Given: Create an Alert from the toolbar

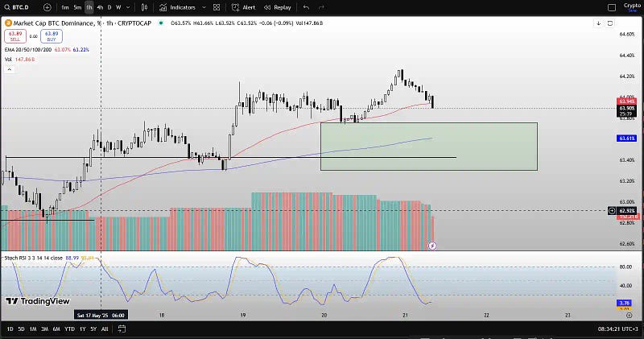Looking at the screenshot, I should 244,7.
